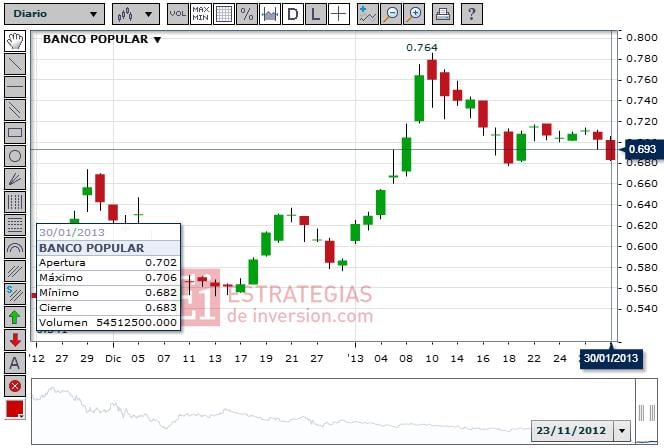Click the Apertura 0.702 row
This screenshot has width=664, height=448.
click(108, 263)
